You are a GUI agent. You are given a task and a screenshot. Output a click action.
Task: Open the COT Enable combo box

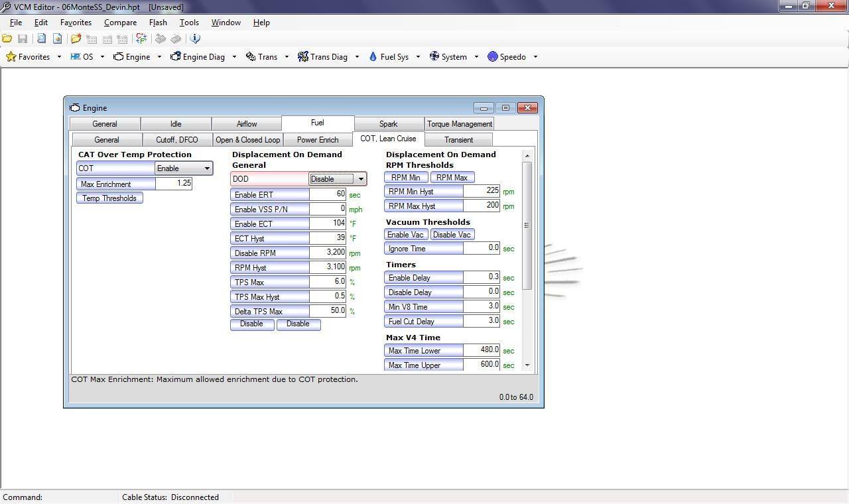[184, 168]
